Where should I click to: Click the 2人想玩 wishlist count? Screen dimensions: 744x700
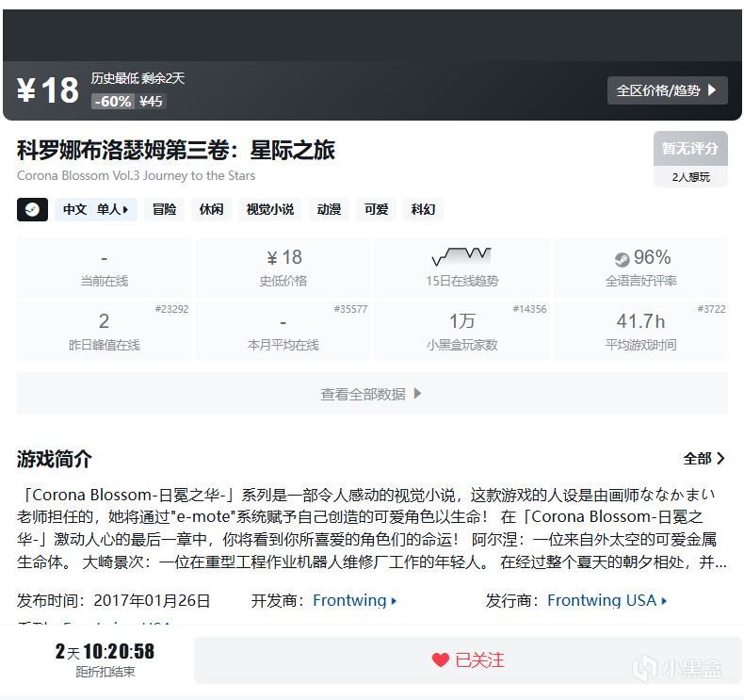click(690, 177)
